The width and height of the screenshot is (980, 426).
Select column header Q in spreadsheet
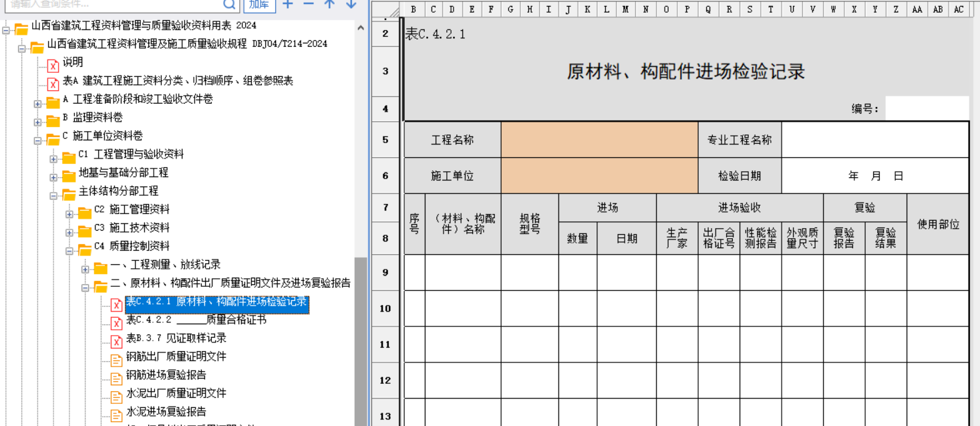point(708,9)
